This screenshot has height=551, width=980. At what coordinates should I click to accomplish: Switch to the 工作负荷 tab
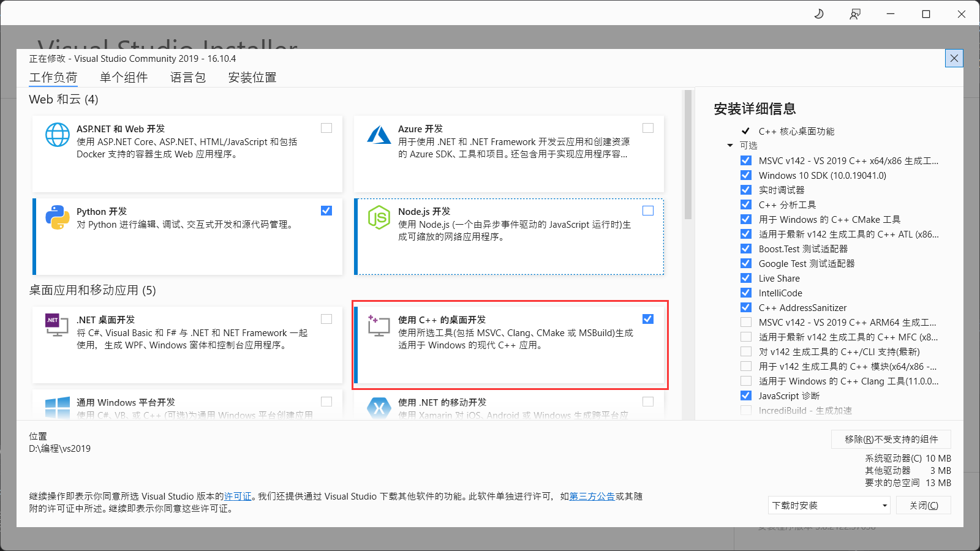53,77
